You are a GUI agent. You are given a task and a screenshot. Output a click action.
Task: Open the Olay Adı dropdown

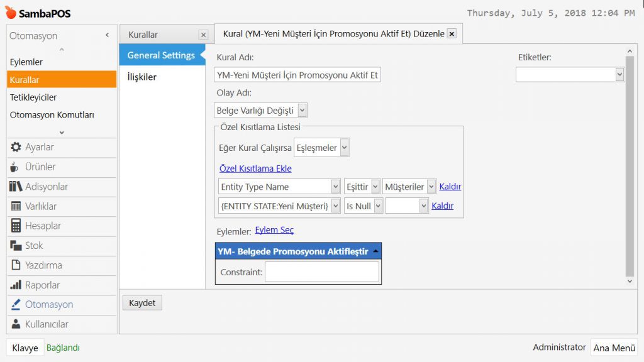(x=303, y=111)
